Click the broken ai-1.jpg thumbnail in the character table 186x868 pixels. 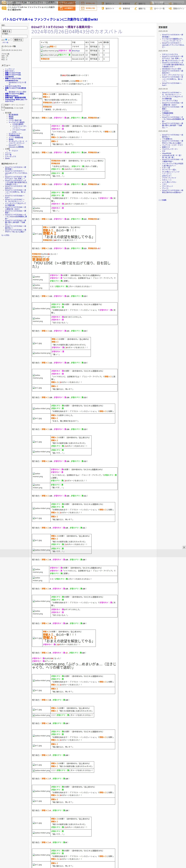click(45, 47)
